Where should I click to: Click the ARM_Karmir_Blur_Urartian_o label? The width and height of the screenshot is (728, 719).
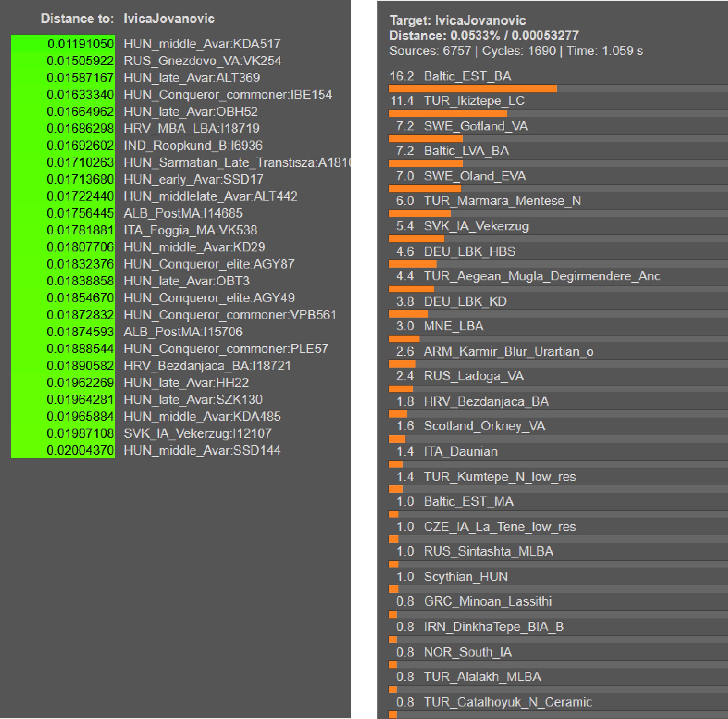tap(508, 351)
